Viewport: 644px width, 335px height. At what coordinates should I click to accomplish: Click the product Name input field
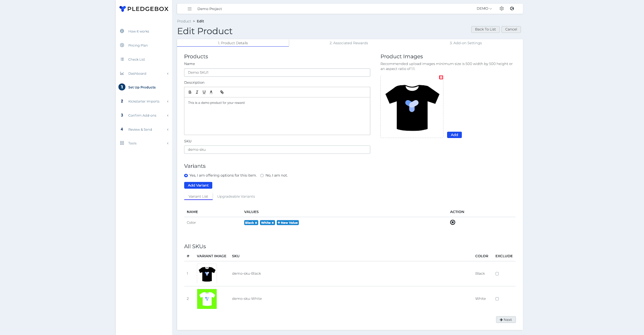click(x=277, y=72)
